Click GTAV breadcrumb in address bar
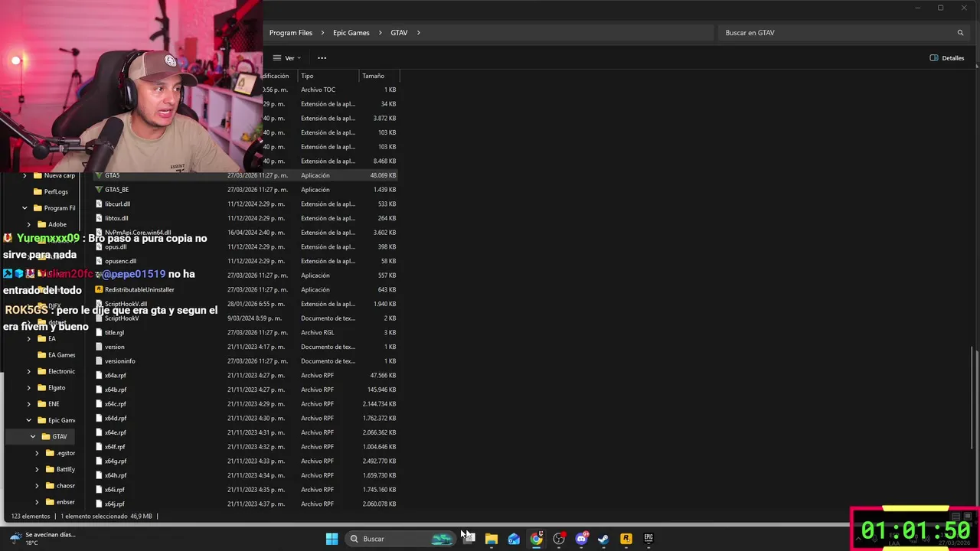980x551 pixels. coord(399,33)
